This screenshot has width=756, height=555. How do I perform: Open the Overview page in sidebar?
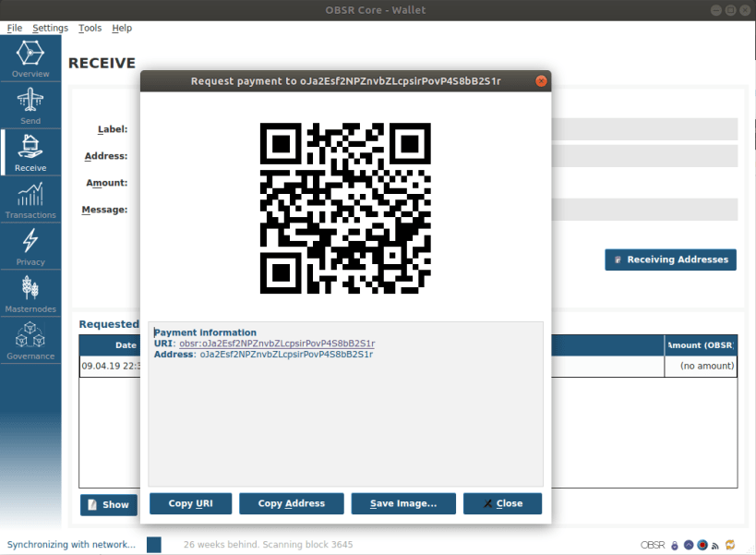[30, 58]
